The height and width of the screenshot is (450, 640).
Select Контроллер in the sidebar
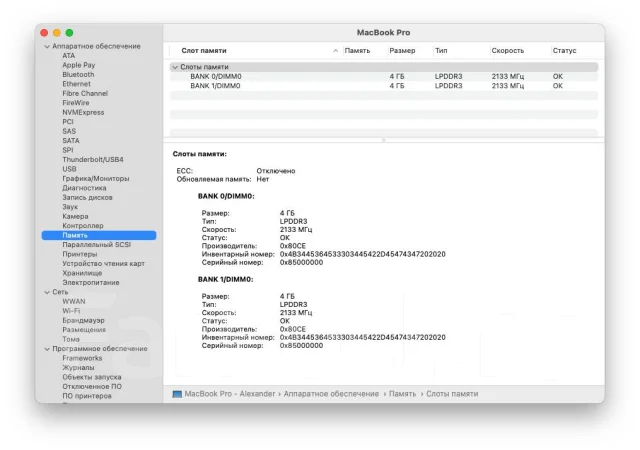tap(83, 226)
